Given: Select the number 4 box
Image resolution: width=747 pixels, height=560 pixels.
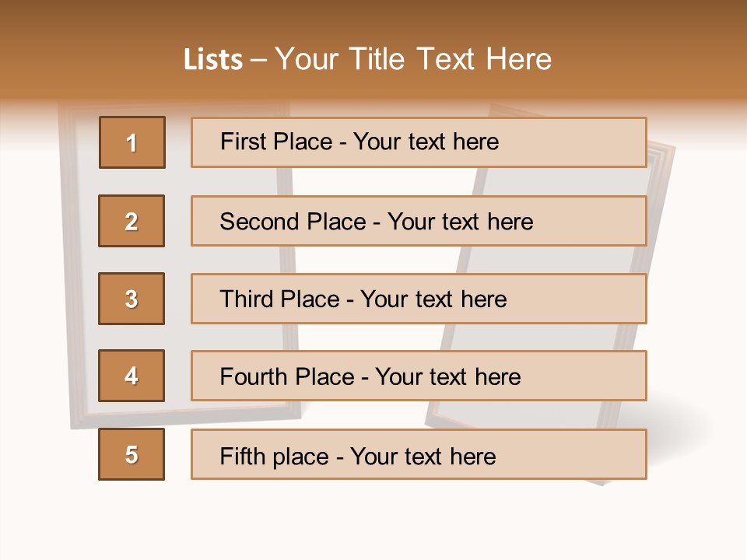Looking at the screenshot, I should point(132,376).
